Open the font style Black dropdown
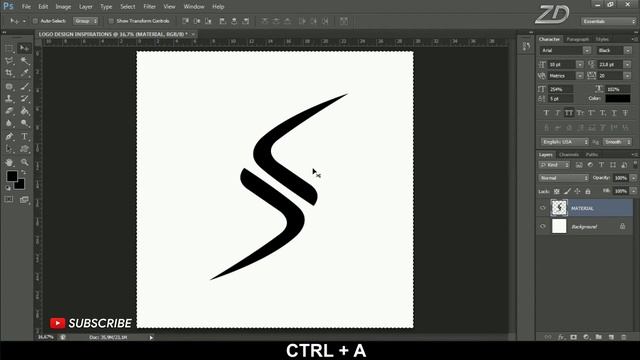640x360 pixels. pos(628,51)
